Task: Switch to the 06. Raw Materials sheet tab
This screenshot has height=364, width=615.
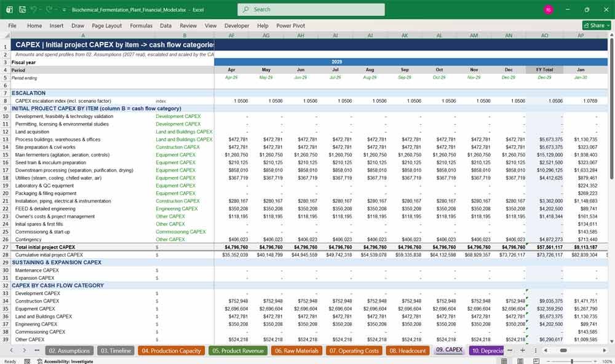Action: [296, 350]
